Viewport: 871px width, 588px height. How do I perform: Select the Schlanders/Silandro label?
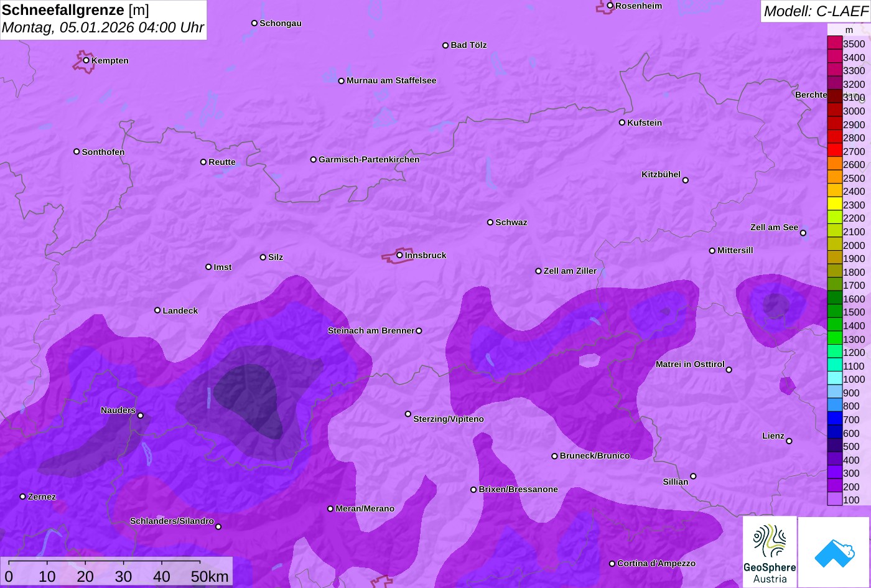click(172, 521)
